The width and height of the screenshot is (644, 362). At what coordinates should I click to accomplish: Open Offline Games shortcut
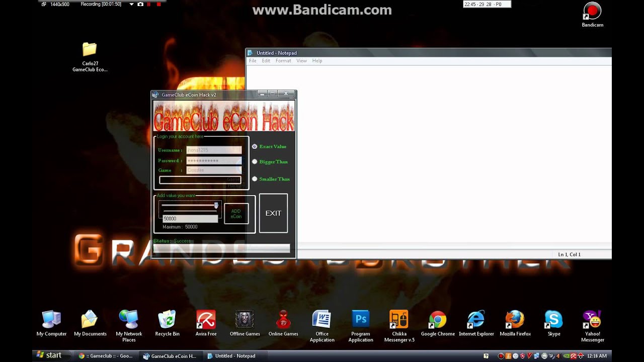tap(245, 323)
